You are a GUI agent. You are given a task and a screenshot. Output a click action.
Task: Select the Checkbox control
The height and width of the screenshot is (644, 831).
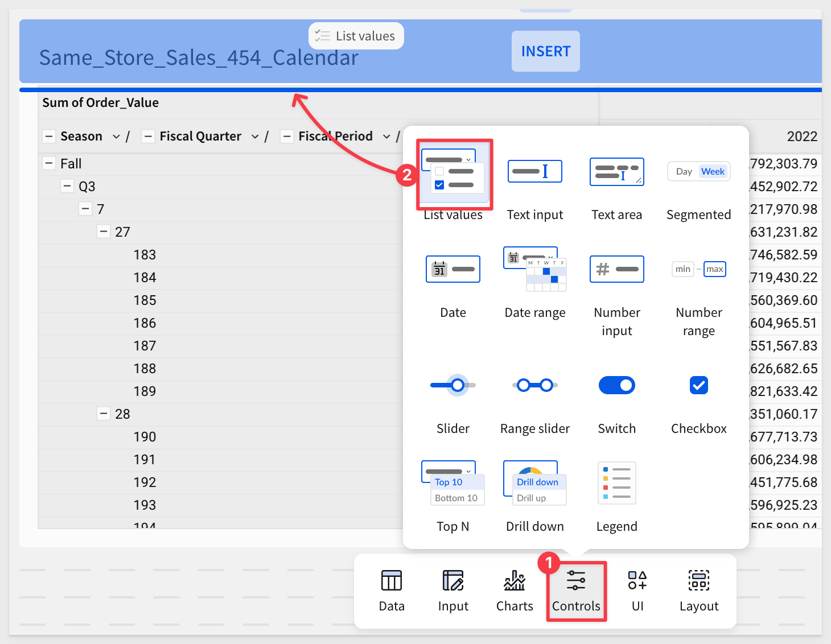pos(698,386)
